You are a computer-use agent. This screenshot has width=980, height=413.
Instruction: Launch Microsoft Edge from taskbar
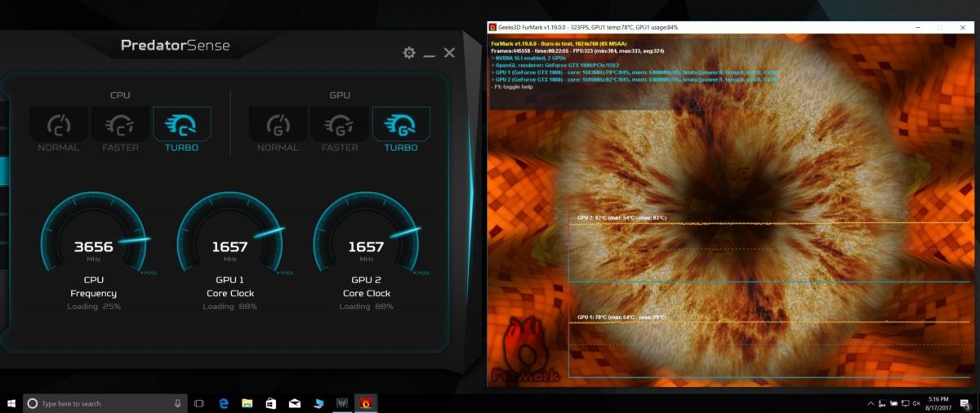click(x=223, y=403)
